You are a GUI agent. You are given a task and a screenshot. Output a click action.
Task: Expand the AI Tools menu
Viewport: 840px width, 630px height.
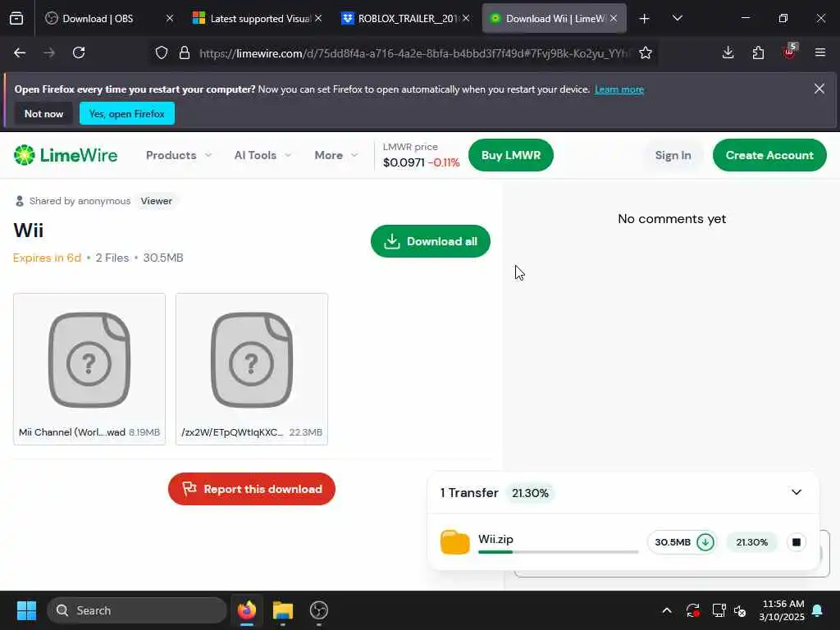[x=262, y=155]
